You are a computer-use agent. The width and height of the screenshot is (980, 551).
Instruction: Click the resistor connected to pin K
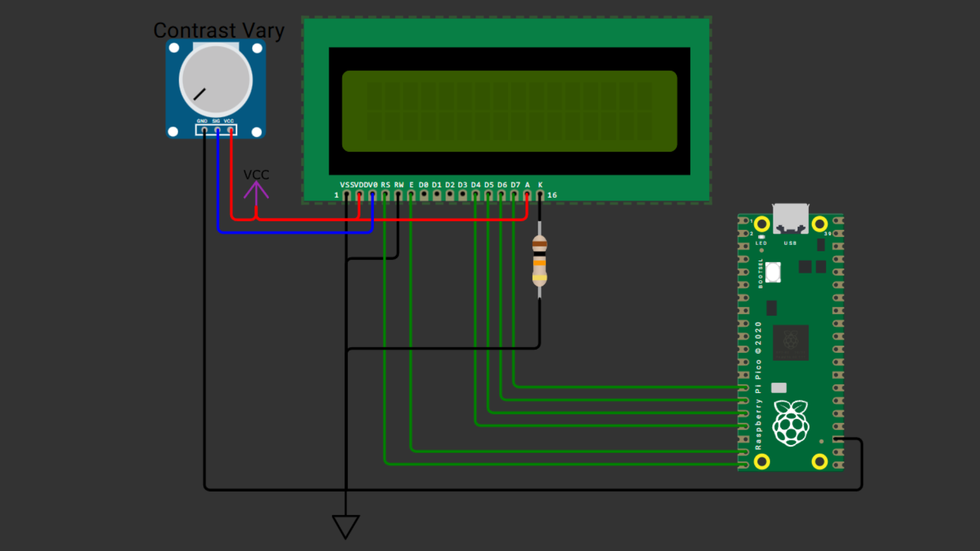[540, 260]
